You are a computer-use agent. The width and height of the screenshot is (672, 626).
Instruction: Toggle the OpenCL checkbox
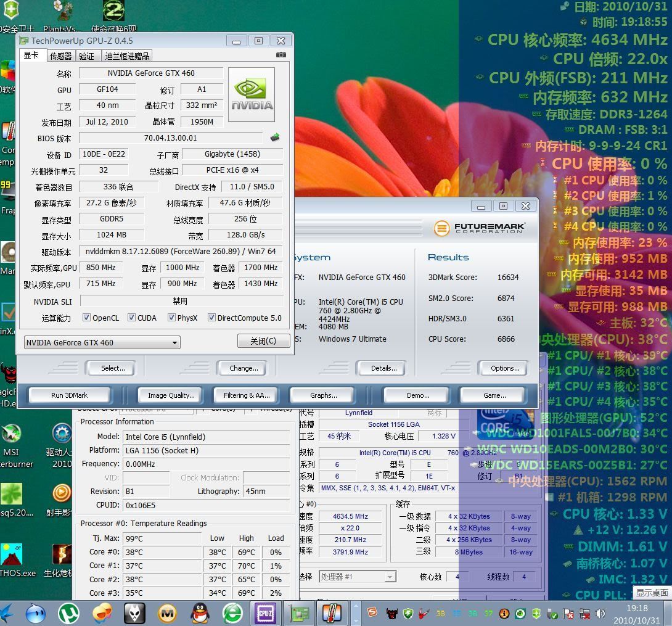(x=86, y=318)
